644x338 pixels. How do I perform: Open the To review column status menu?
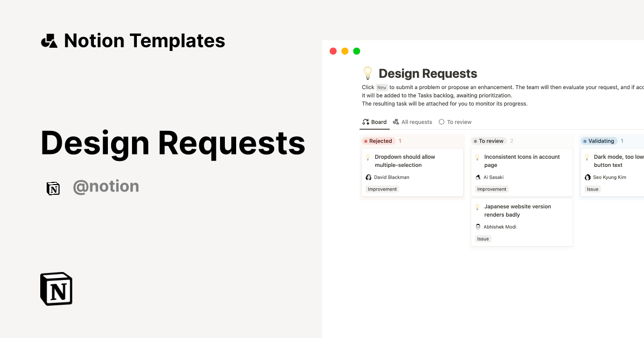click(488, 141)
